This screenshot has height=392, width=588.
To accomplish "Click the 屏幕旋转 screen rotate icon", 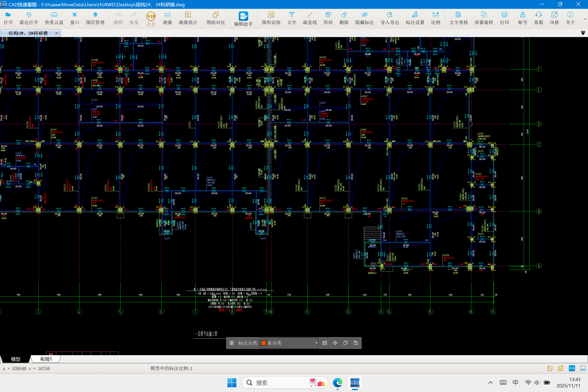I will pos(484,18).
